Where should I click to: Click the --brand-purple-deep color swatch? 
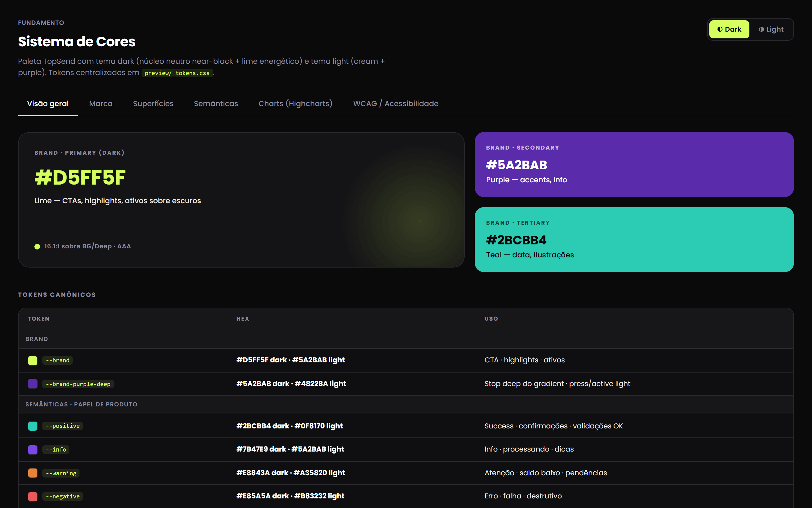[32, 384]
